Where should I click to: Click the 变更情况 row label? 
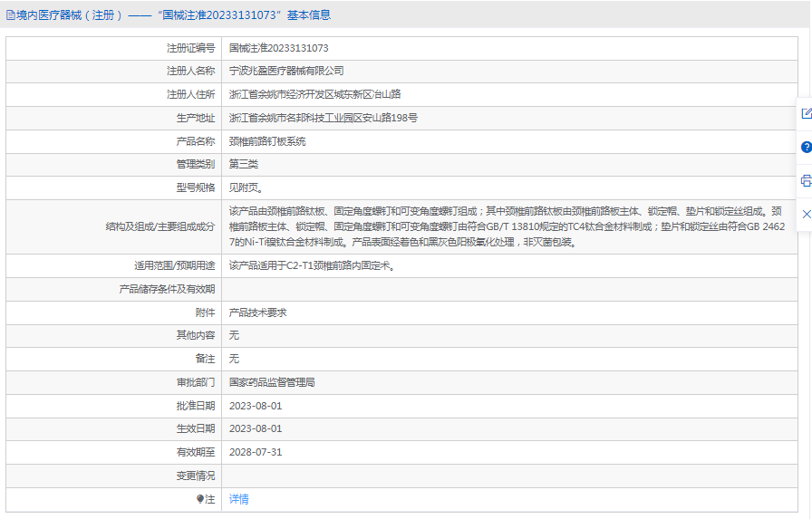tap(195, 476)
